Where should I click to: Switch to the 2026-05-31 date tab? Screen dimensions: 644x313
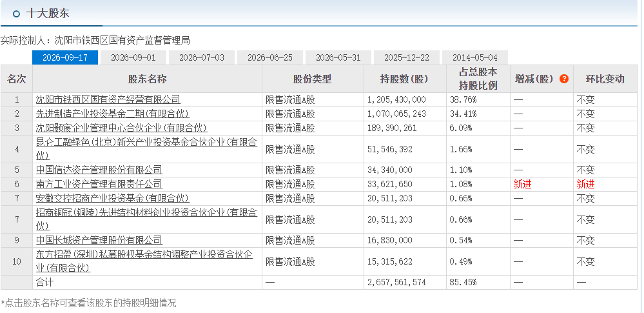tap(338, 57)
